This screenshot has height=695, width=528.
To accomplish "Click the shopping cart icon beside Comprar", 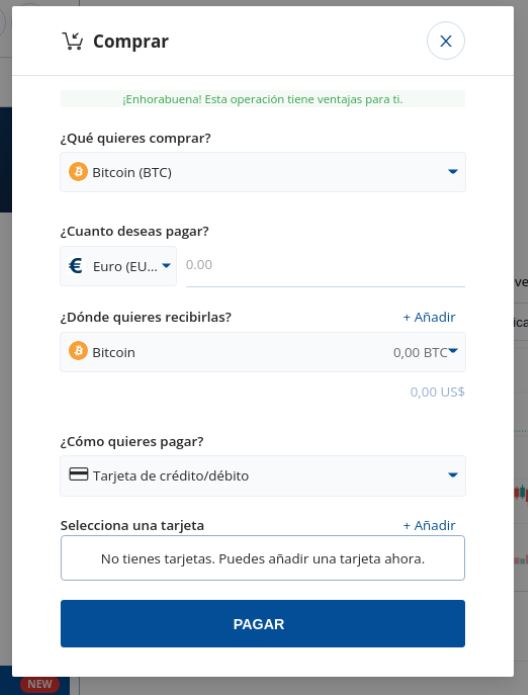I will pyautogui.click(x=72, y=41).
